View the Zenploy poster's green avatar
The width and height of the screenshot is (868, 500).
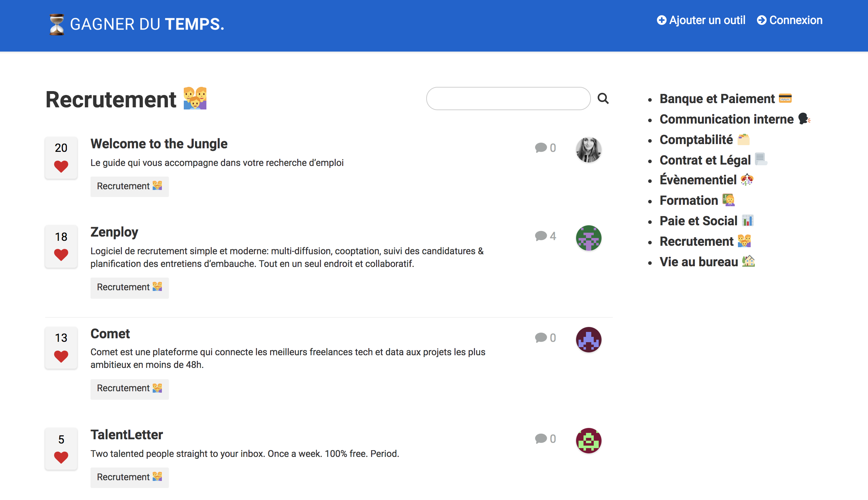point(588,238)
